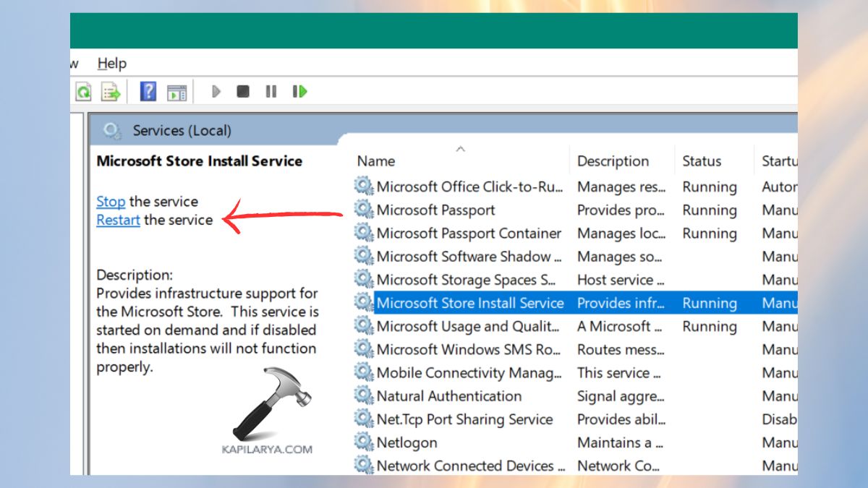Click the Stop Service square icon
868x488 pixels.
tap(242, 91)
